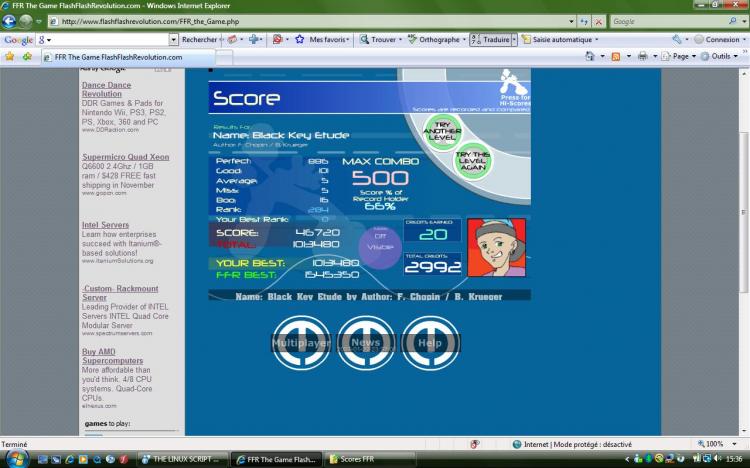Click the Connexion button on Google toolbar
Screen dimensions: 750x468
[717, 39]
